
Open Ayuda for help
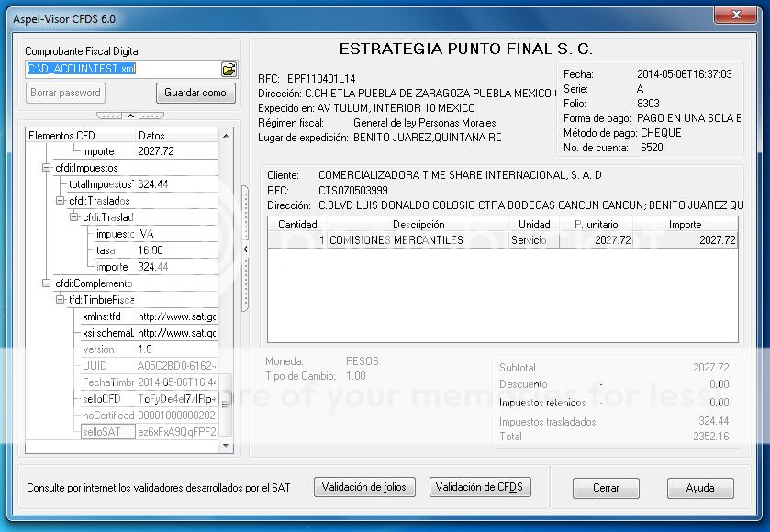click(699, 489)
